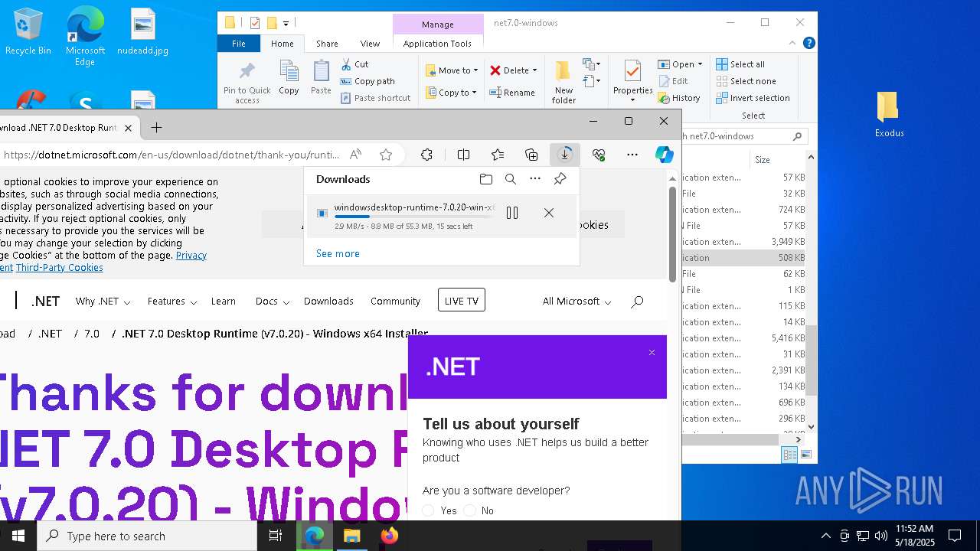This screenshot has height=551, width=980.
Task: Open Edge Settings and more menu
Action: 632,155
